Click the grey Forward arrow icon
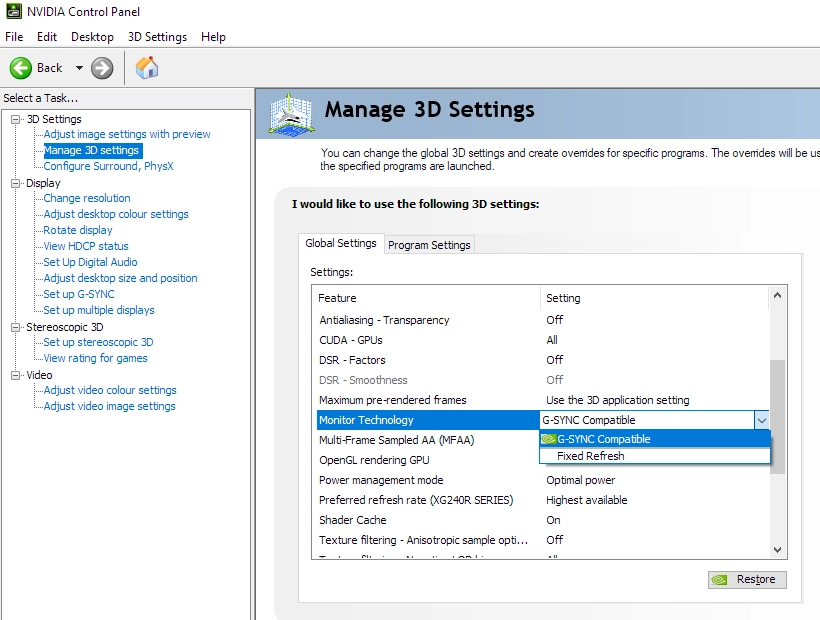The image size is (820, 620). pos(102,68)
